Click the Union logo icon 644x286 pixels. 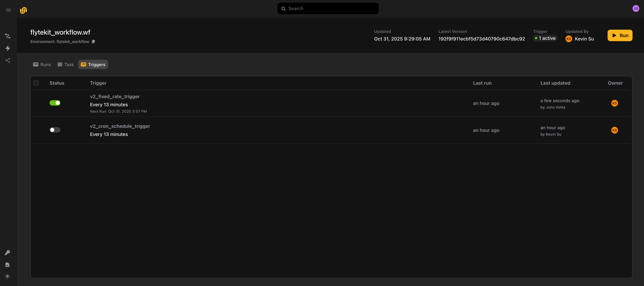point(23,10)
